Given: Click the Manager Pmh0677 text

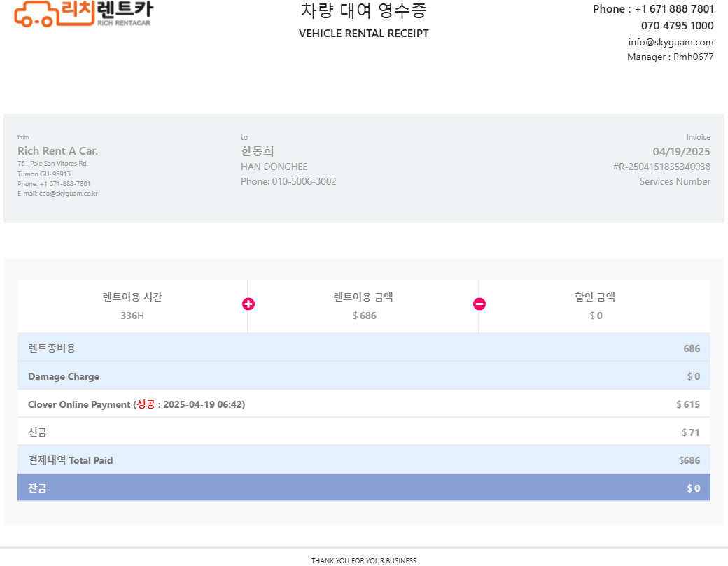Looking at the screenshot, I should [670, 57].
